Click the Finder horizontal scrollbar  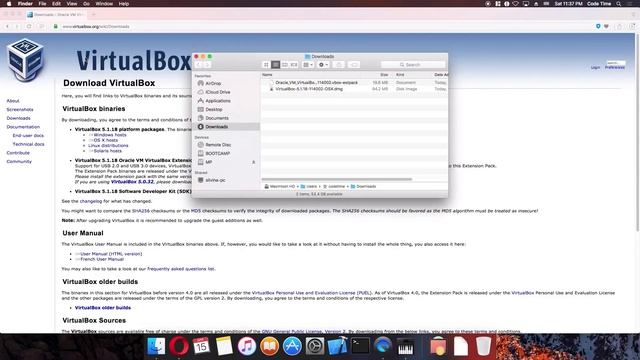[x=337, y=179]
